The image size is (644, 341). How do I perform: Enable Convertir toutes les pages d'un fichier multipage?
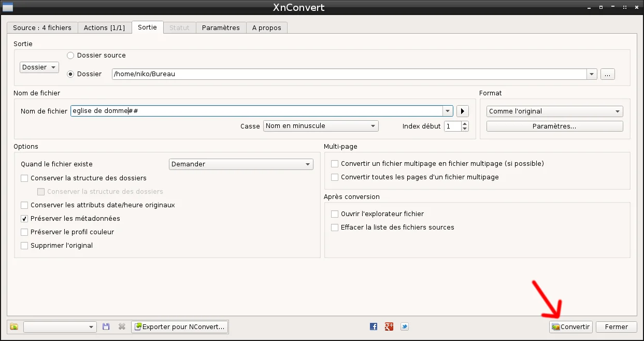click(x=335, y=177)
